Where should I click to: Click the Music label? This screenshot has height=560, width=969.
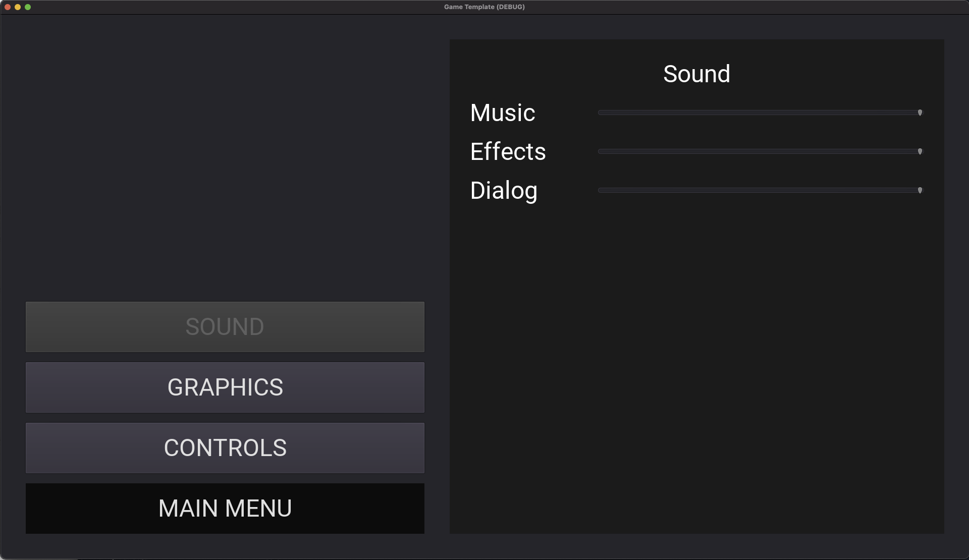(502, 113)
